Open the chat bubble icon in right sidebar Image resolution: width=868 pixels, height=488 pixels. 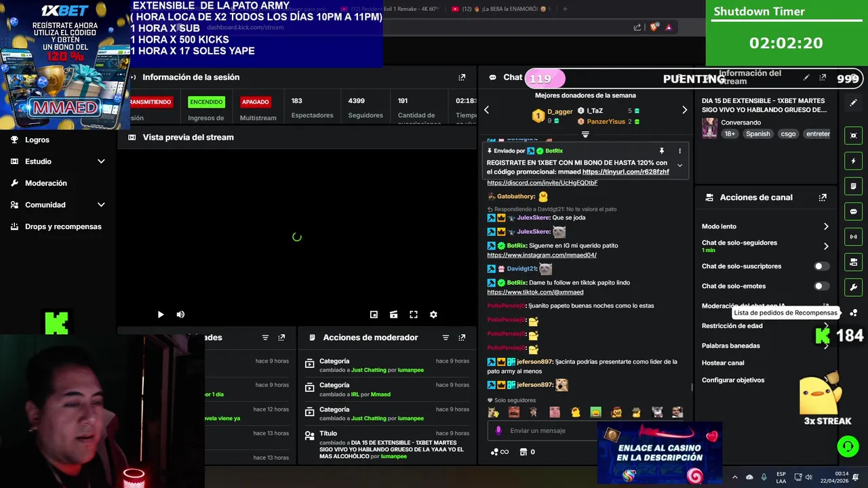point(854,211)
